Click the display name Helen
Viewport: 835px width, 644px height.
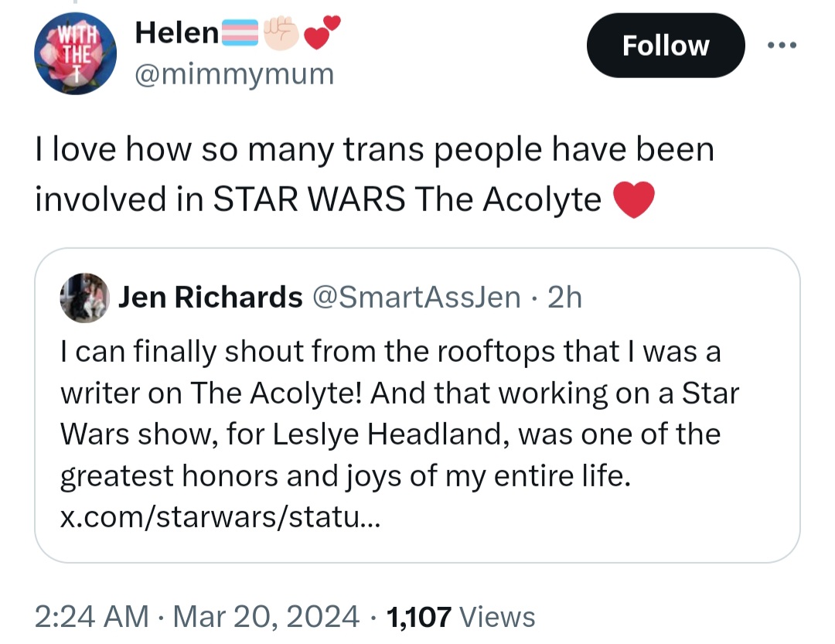(177, 33)
